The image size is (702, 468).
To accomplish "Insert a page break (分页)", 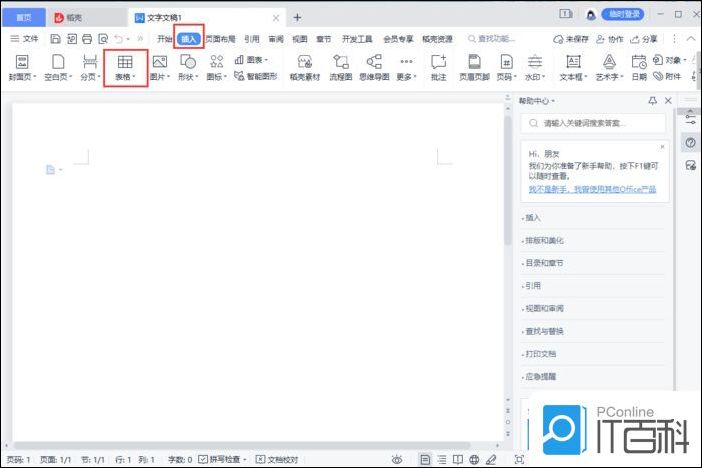I will coord(90,68).
